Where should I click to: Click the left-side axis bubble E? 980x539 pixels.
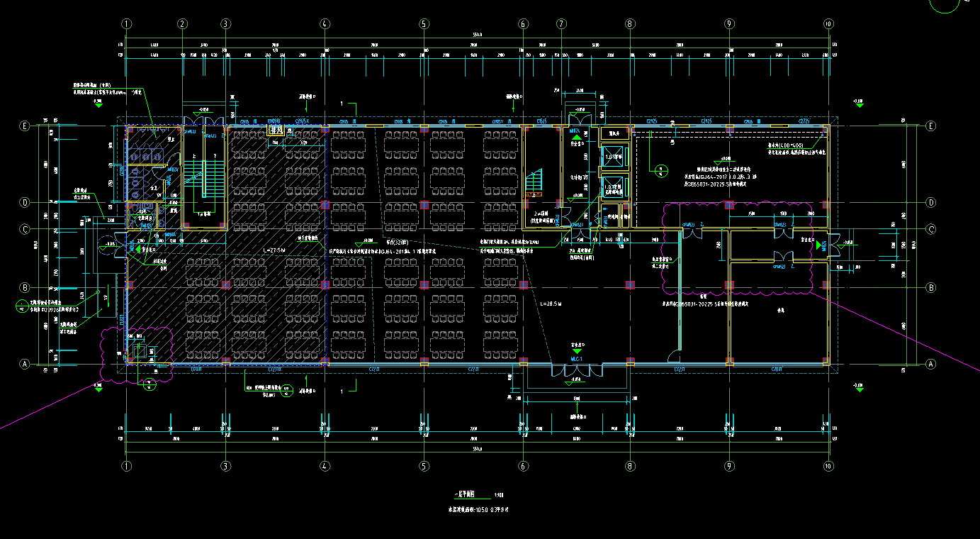[x=25, y=126]
